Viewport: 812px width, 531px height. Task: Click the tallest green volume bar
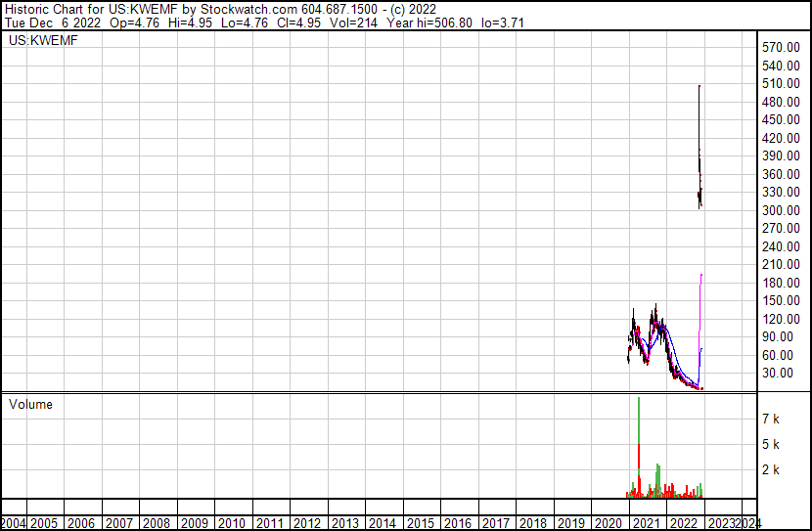point(638,440)
